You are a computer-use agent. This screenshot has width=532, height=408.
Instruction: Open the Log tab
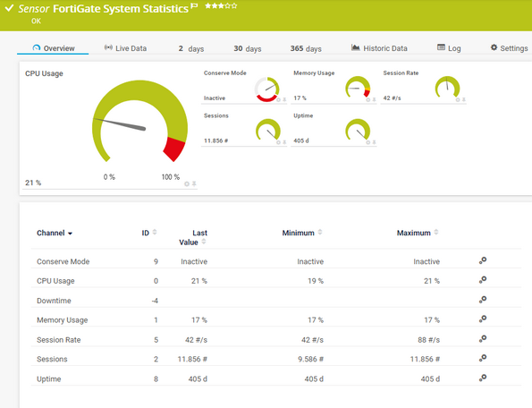tap(449, 48)
